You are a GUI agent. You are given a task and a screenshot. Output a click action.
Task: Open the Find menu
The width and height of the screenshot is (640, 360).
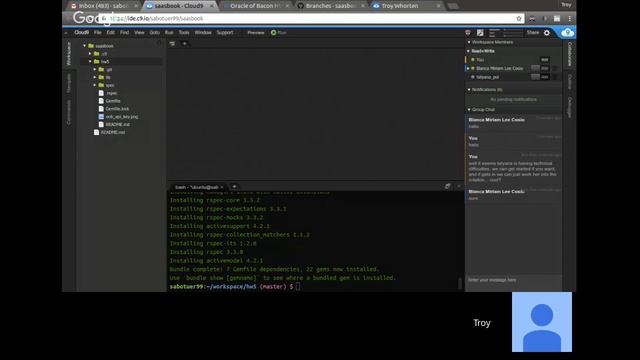tap(124, 32)
